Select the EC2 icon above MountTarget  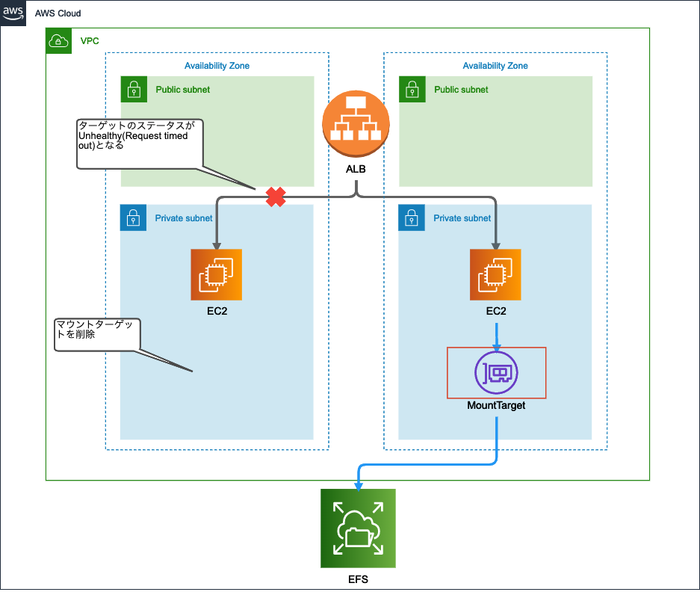(495, 275)
